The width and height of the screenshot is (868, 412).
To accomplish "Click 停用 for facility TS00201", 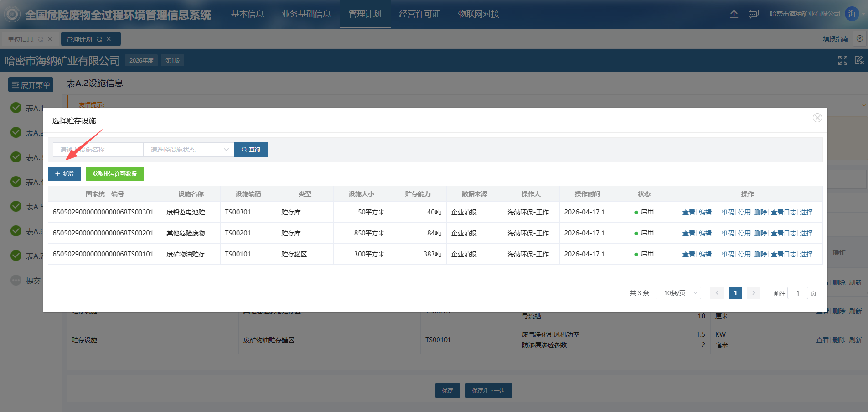I will click(744, 233).
